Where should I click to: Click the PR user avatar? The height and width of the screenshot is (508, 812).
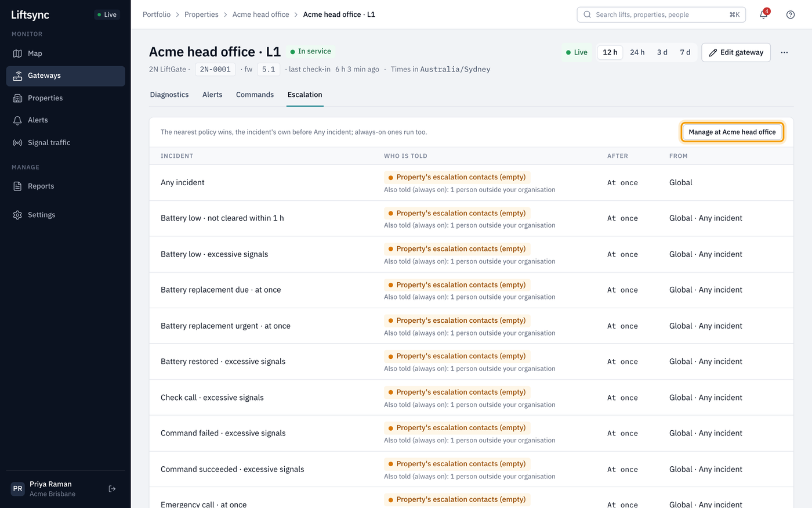(18, 489)
